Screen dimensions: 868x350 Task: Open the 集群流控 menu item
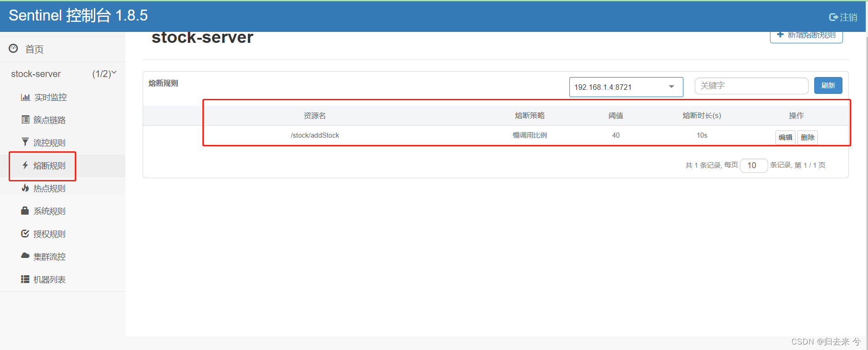pos(50,257)
